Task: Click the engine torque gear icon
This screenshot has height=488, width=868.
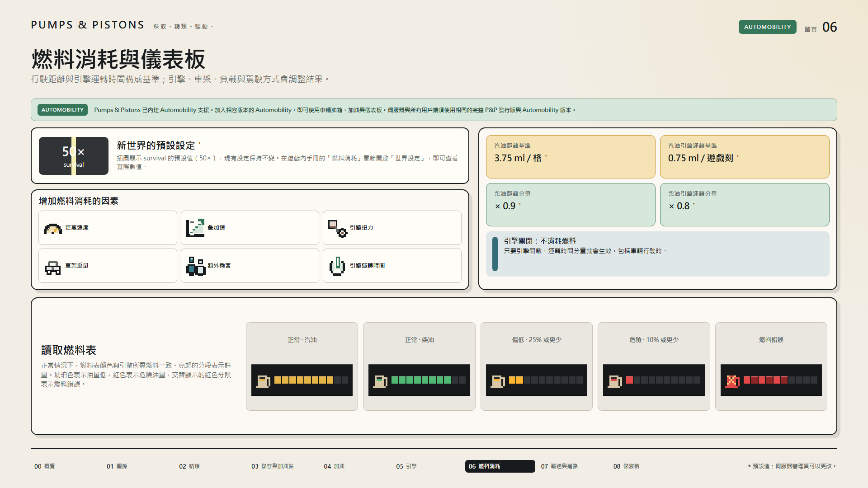Action: (x=338, y=229)
